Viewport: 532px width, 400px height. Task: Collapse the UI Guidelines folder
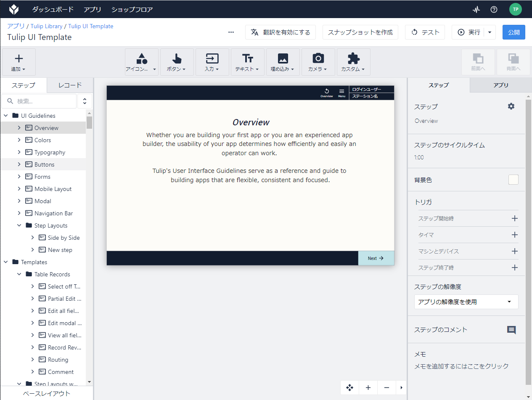pyautogui.click(x=6, y=116)
